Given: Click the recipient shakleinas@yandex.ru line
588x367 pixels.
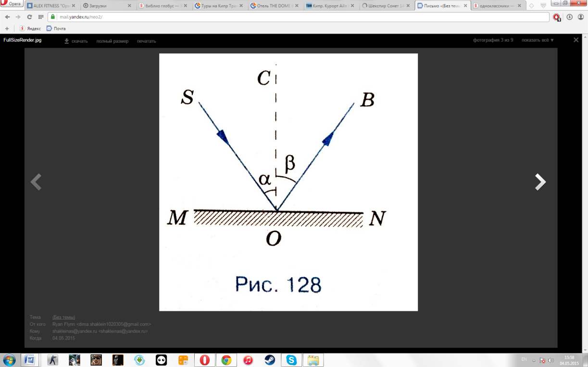Looking at the screenshot, I should [x=100, y=331].
